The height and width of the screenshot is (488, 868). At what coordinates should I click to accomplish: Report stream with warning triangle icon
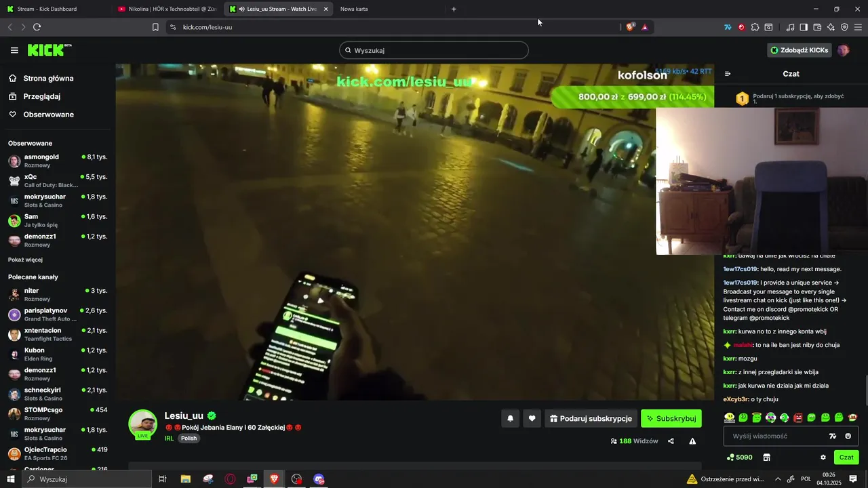pyautogui.click(x=692, y=441)
